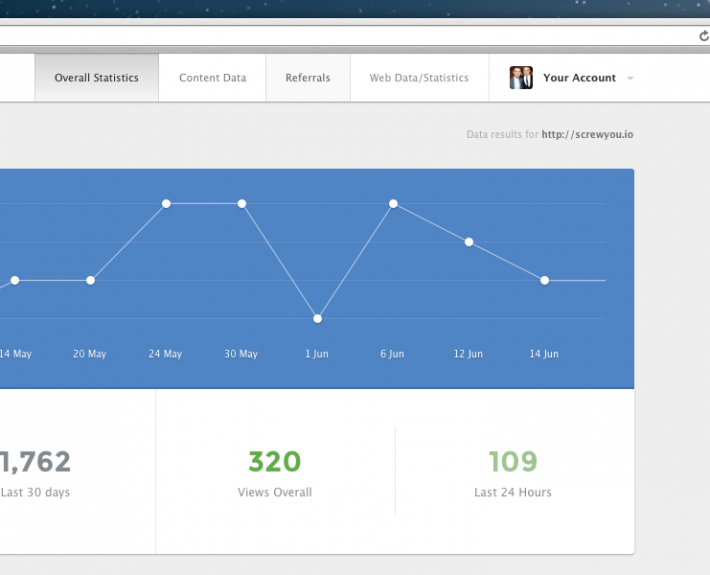Click the chart data point above 24 May
This screenshot has height=575, width=710.
pyautogui.click(x=166, y=204)
